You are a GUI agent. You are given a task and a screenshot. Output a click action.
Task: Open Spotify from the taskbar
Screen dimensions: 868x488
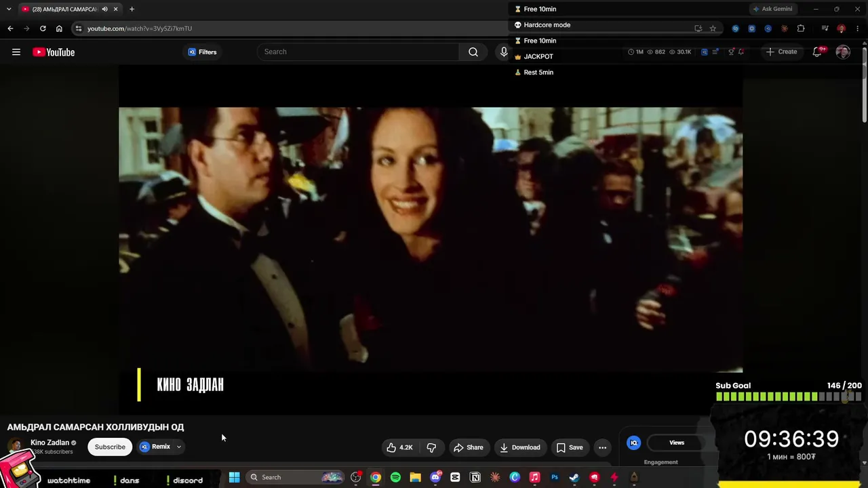coord(395,477)
